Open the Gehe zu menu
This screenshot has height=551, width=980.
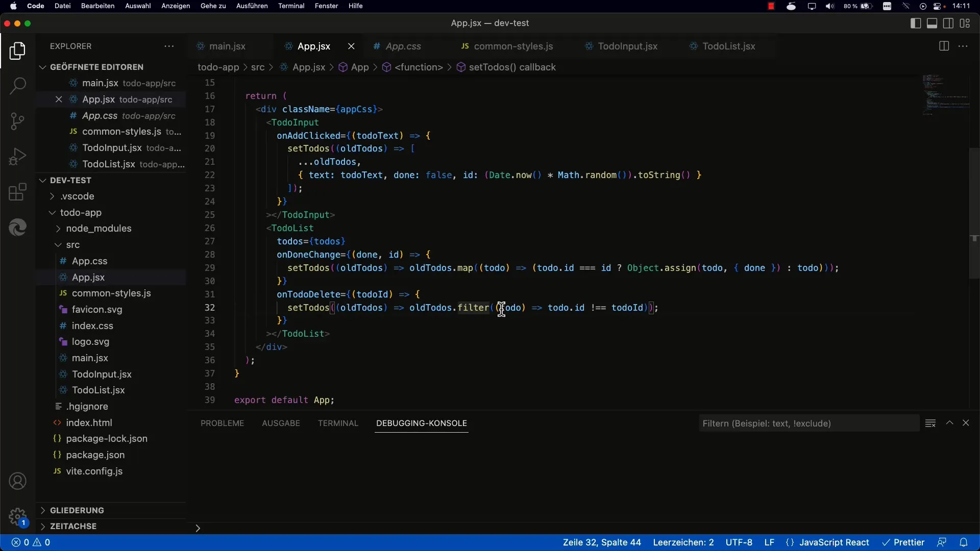coord(213,6)
